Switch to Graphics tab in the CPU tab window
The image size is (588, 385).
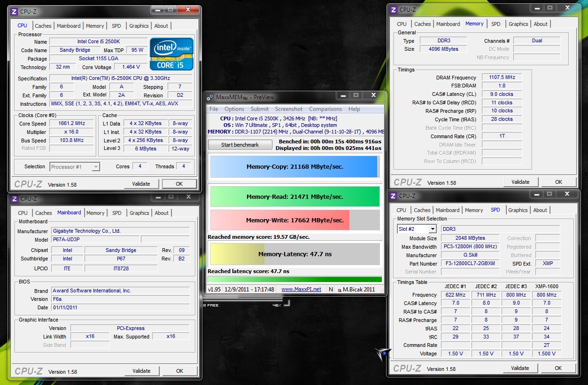pyautogui.click(x=139, y=26)
